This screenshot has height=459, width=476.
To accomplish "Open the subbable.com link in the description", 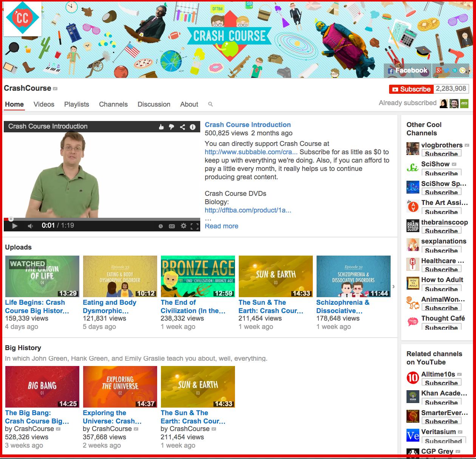I will click(251, 152).
